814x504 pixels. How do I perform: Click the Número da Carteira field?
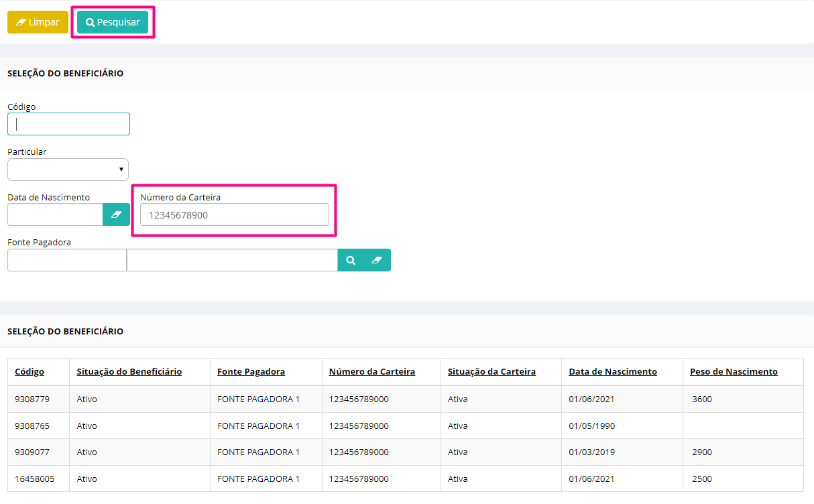(x=235, y=214)
